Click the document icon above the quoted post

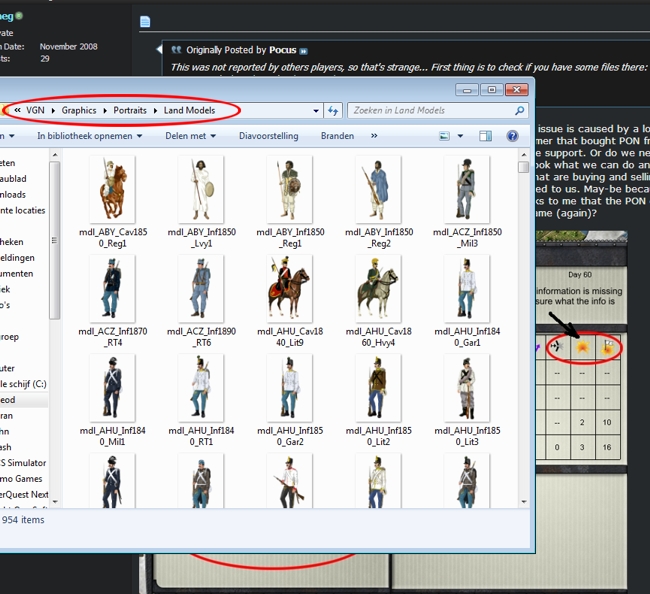pos(144,21)
